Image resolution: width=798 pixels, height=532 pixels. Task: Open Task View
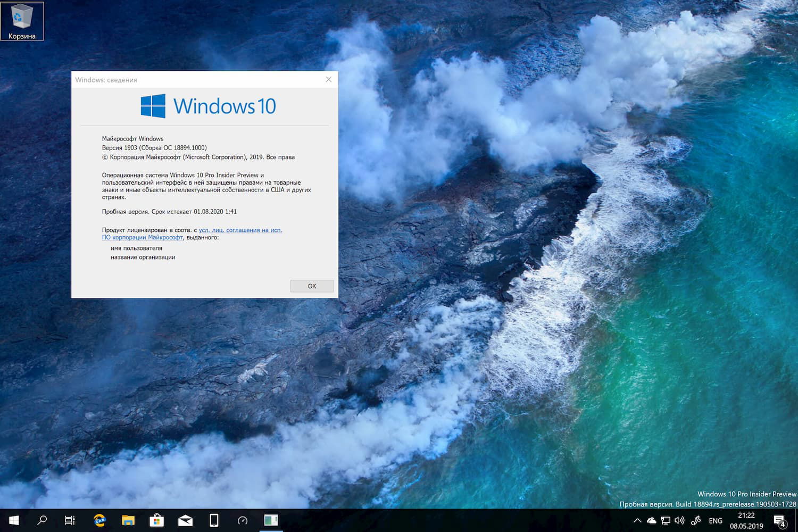(x=70, y=520)
